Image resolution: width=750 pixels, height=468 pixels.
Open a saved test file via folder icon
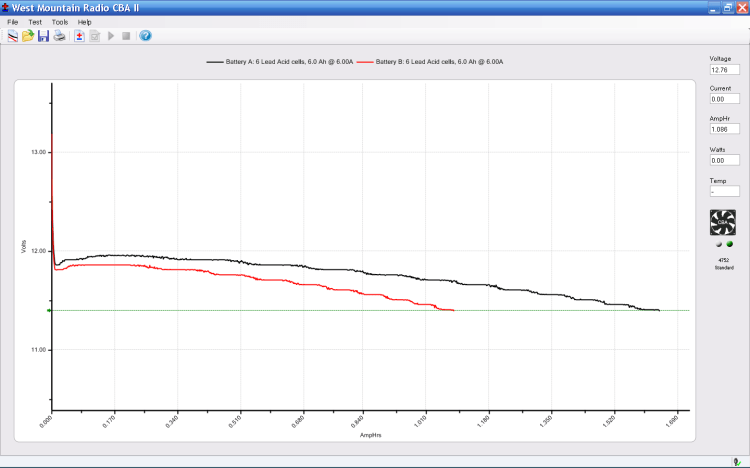pyautogui.click(x=28, y=36)
